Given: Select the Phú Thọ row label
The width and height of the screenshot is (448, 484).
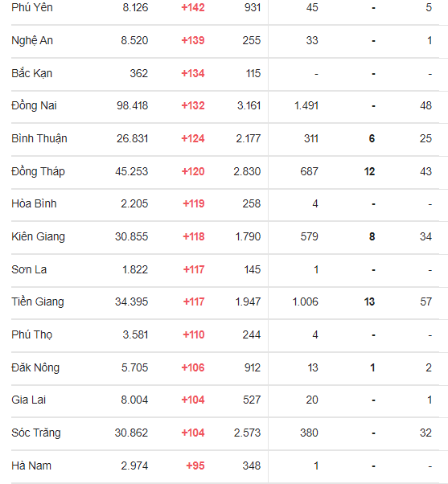Looking at the screenshot, I should (x=32, y=335).
